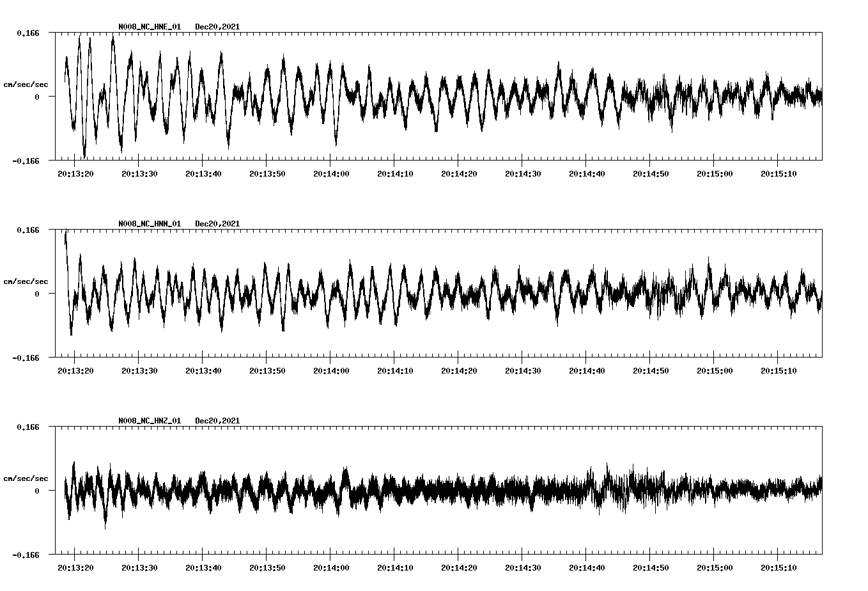This screenshot has height=591, width=868.
Task: Choose 20:13:30 tick label under HNN plot
Action: tap(139, 371)
